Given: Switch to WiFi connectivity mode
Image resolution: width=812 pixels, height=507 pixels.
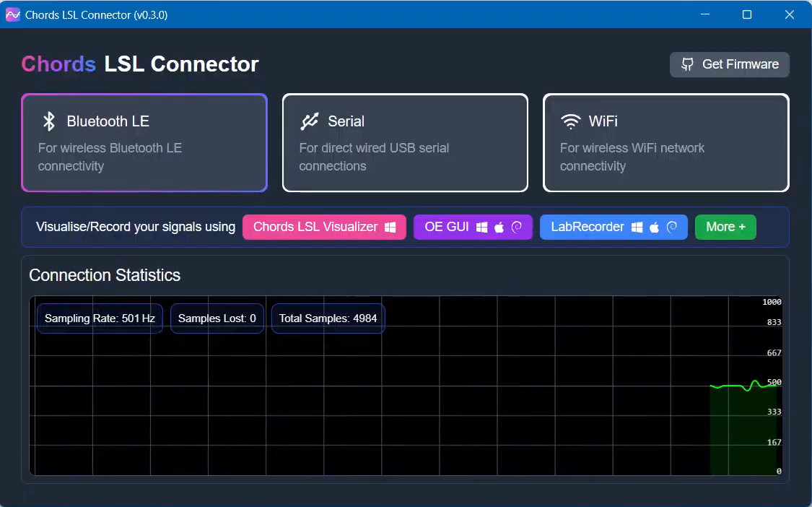Looking at the screenshot, I should tap(665, 143).
